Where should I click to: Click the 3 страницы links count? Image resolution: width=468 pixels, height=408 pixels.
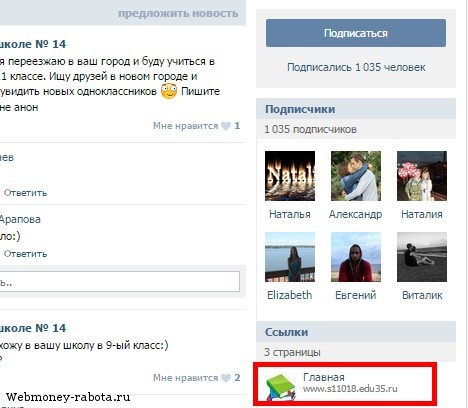click(292, 352)
